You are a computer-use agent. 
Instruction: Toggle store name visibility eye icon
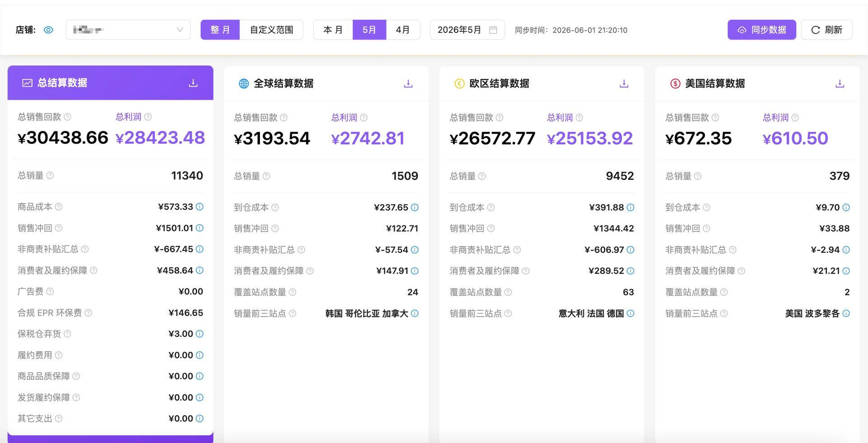pyautogui.click(x=48, y=30)
